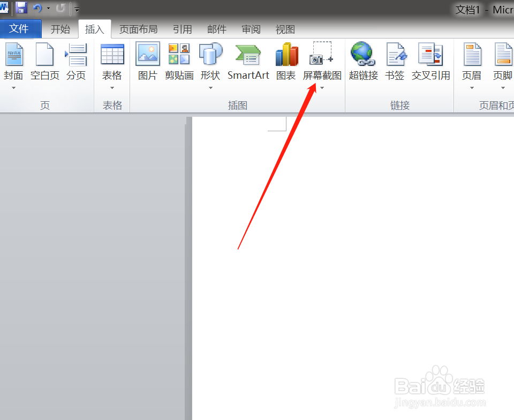Click the 图片 insert picture icon
The width and height of the screenshot is (514, 420).
(x=148, y=54)
